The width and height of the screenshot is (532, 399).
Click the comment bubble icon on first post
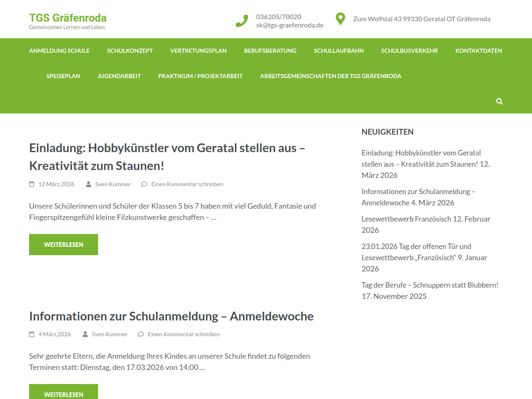pyautogui.click(x=144, y=184)
